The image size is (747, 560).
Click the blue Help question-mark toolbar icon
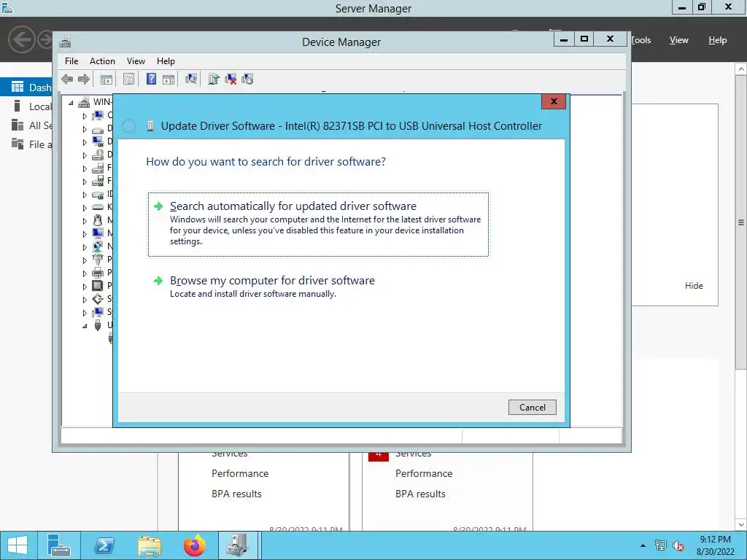151,79
